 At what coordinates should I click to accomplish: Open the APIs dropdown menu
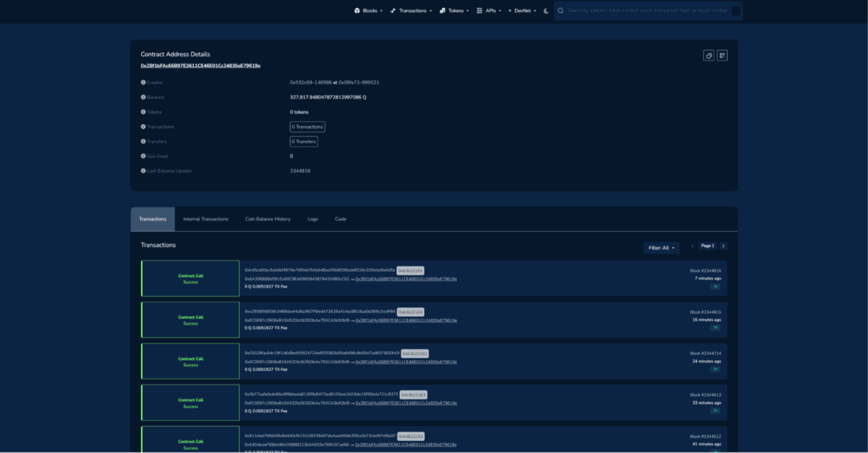[x=489, y=11]
